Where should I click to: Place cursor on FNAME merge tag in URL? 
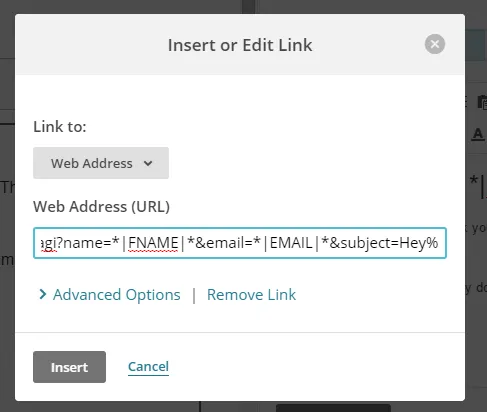click(153, 243)
